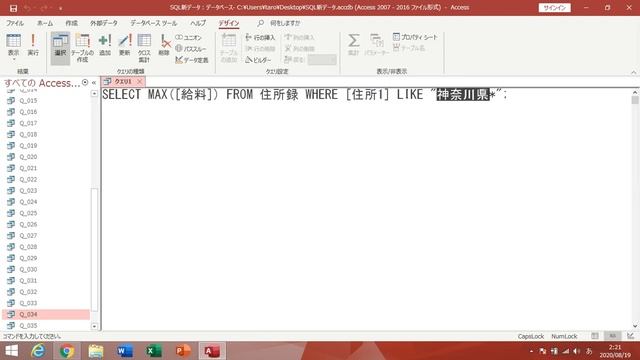The image size is (640, 360).
Task: Open the 作成 ribbon tab
Action: 71,23
